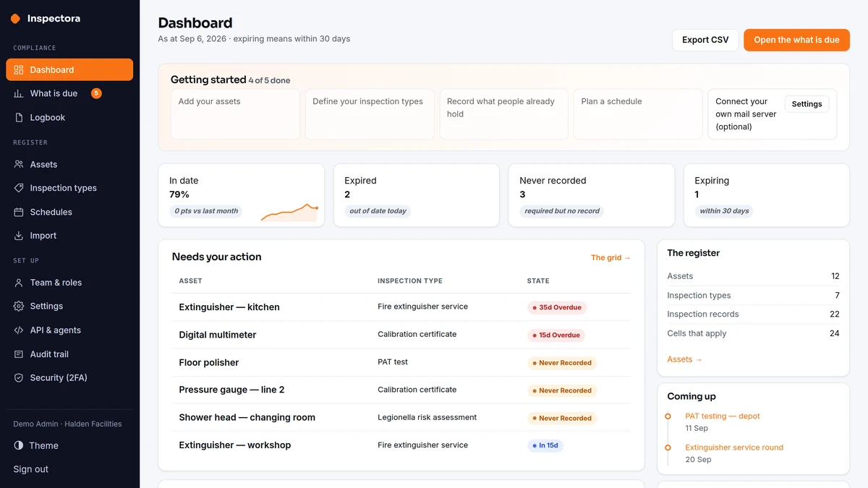Click the Import download icon
The image size is (868, 488).
[19, 236]
